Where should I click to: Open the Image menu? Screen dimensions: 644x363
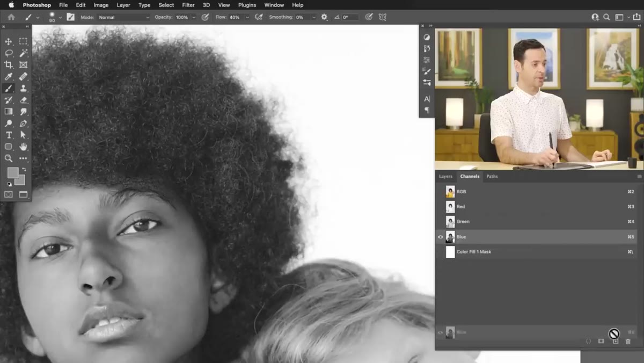coord(101,5)
